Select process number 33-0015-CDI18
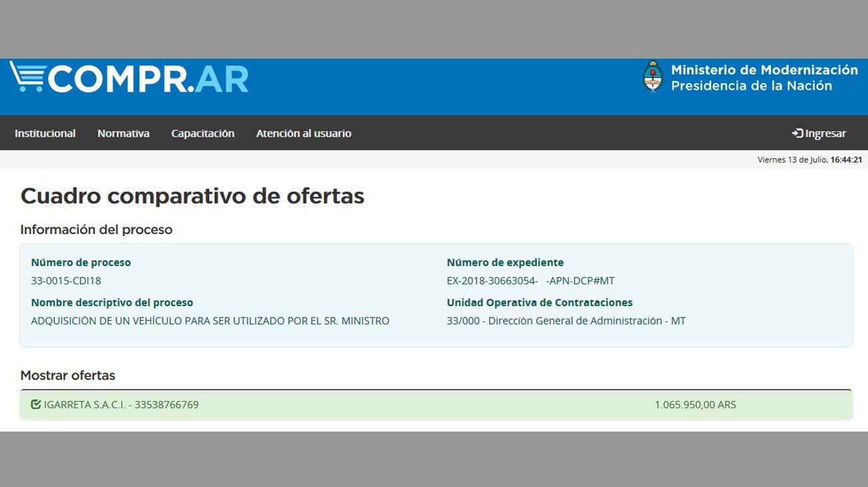 tap(66, 281)
